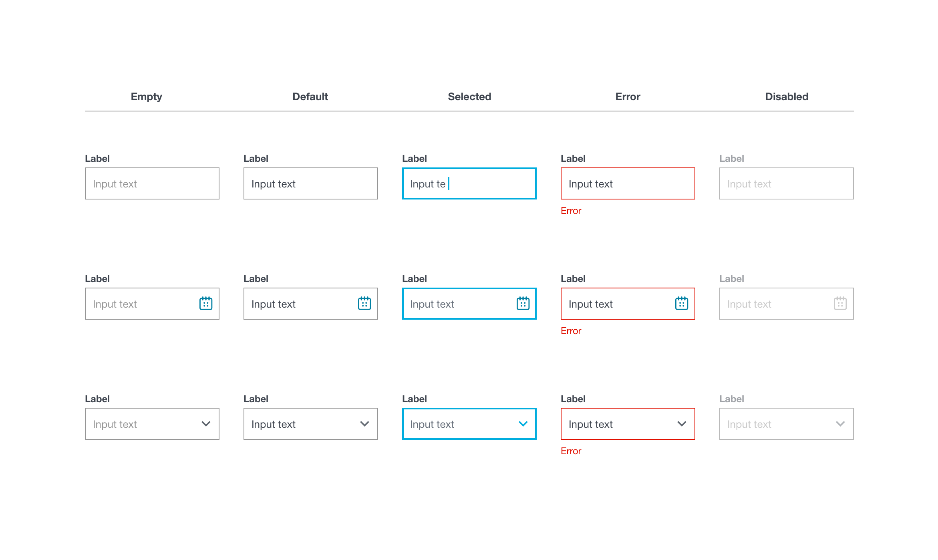Click the active text input with blue cursor
Image resolution: width=938 pixels, height=560 pixels.
[469, 183]
